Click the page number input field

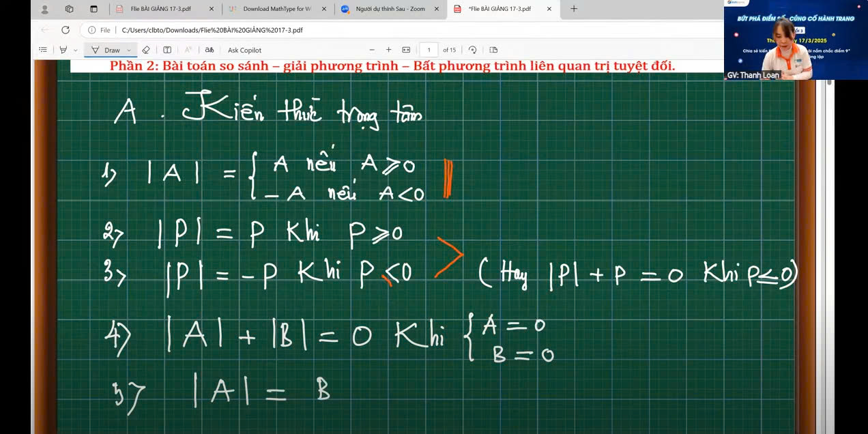tap(429, 50)
